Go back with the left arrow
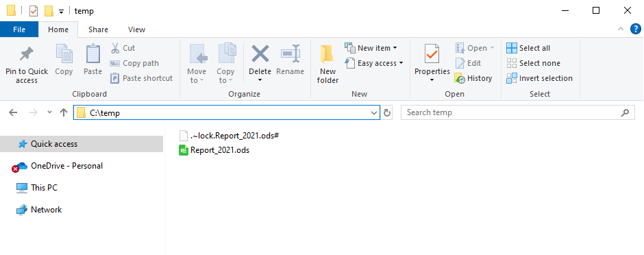Screen dimensions: 644x255 pyautogui.click(x=13, y=112)
